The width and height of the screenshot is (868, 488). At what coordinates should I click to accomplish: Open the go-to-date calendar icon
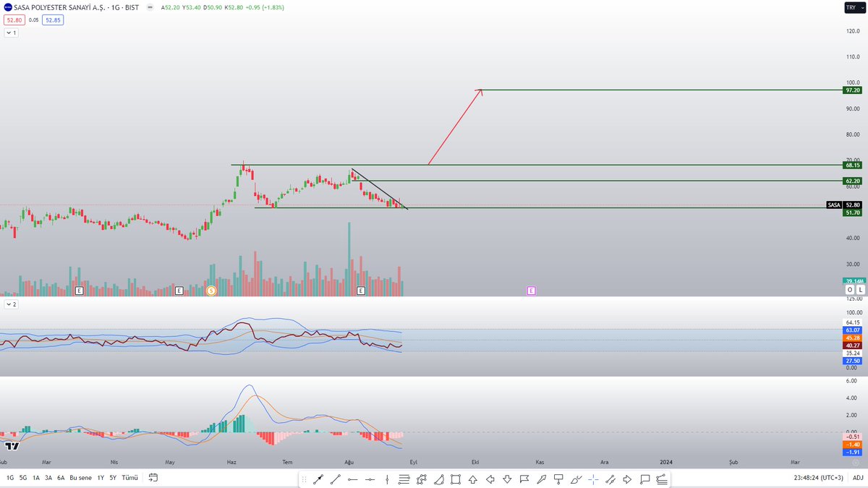(153, 478)
